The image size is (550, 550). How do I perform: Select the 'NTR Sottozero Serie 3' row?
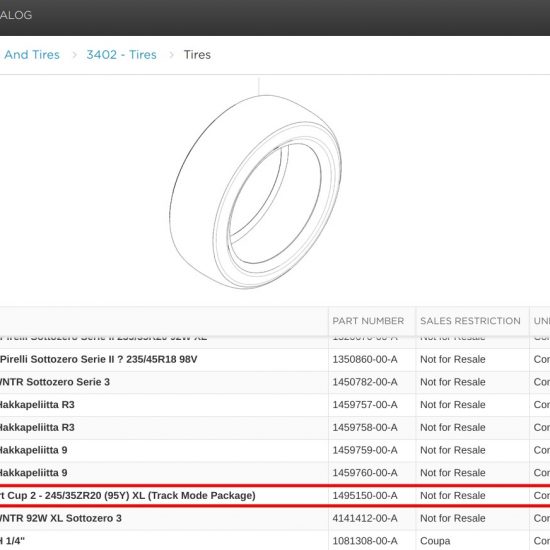[x=275, y=382]
